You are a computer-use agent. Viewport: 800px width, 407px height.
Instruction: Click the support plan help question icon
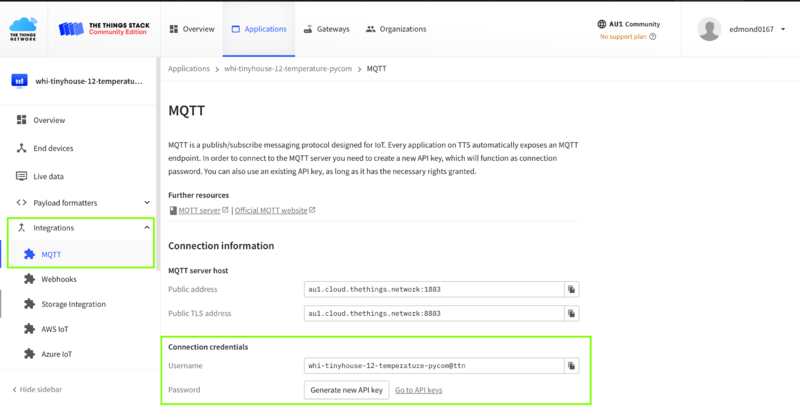653,37
